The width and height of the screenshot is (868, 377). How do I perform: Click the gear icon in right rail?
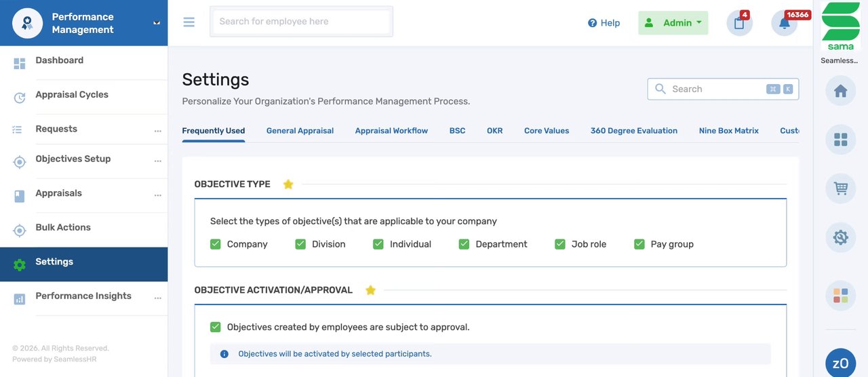tap(840, 237)
